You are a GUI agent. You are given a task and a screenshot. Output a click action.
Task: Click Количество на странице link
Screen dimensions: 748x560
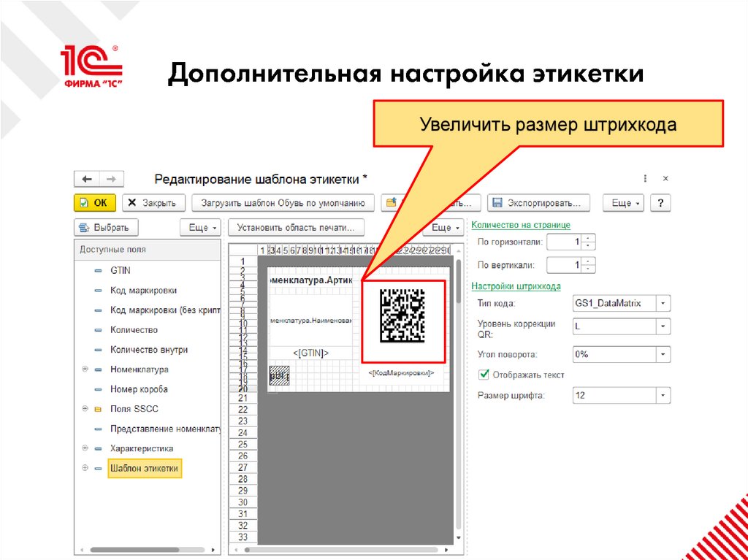click(x=521, y=225)
